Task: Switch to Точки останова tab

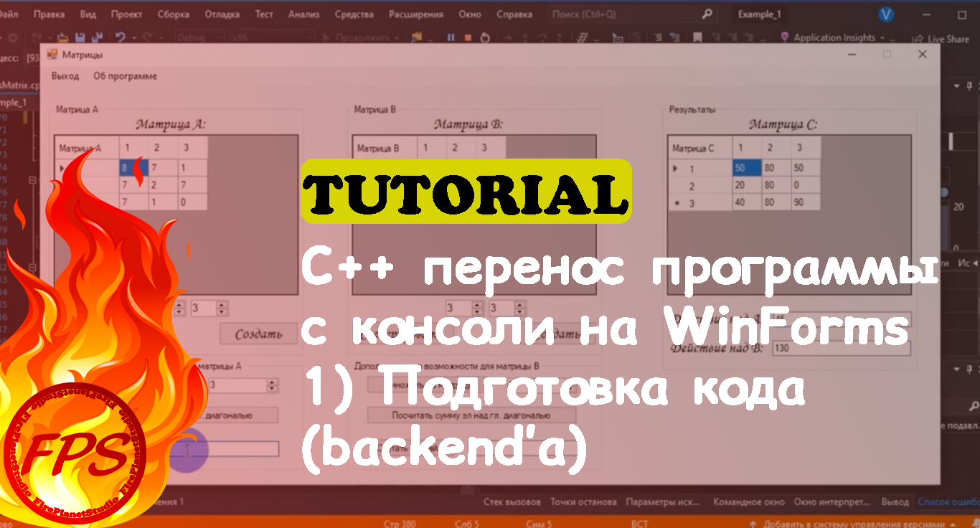Action: point(583,501)
